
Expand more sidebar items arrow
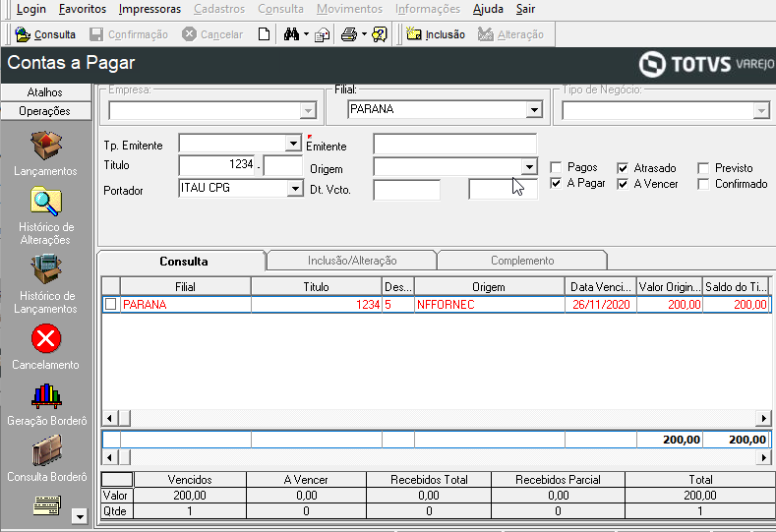click(80, 516)
